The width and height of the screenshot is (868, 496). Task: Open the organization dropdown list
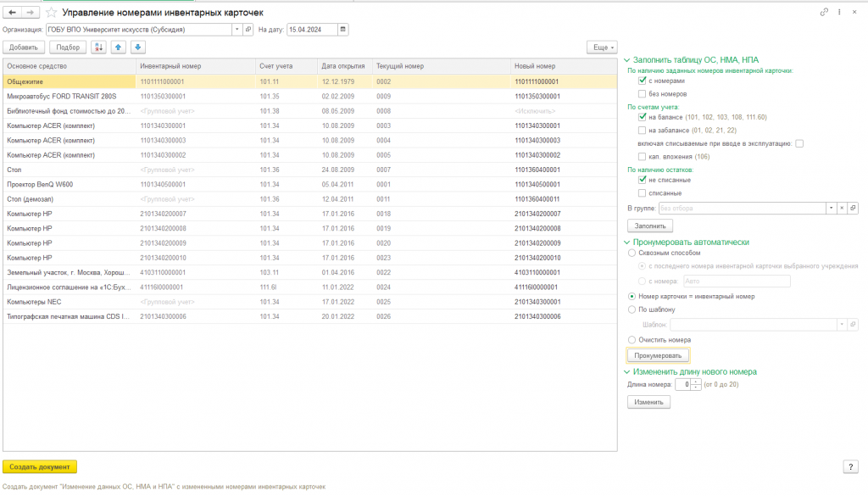click(237, 30)
